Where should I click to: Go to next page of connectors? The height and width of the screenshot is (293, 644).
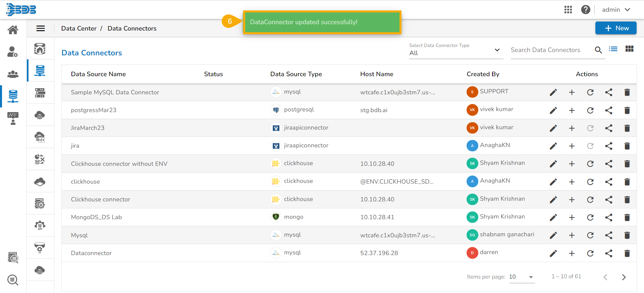pyautogui.click(x=624, y=277)
